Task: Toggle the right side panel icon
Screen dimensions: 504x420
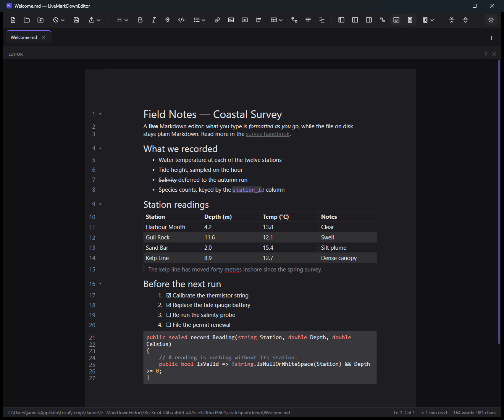Action: [369, 20]
